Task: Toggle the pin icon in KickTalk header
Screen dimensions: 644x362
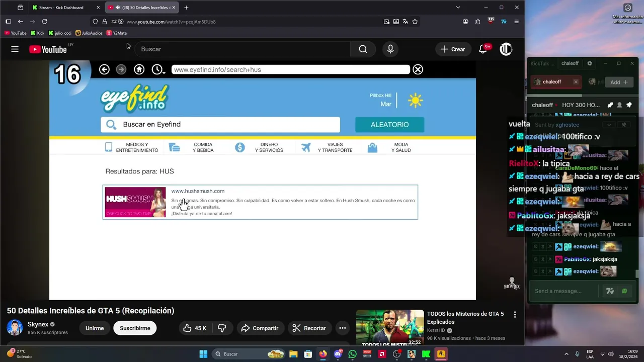Action: [x=629, y=105]
